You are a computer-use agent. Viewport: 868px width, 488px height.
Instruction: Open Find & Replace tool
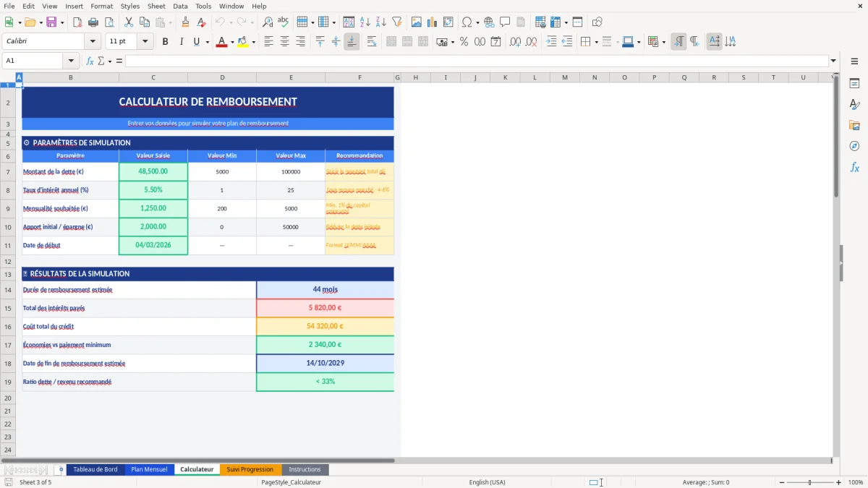click(268, 22)
